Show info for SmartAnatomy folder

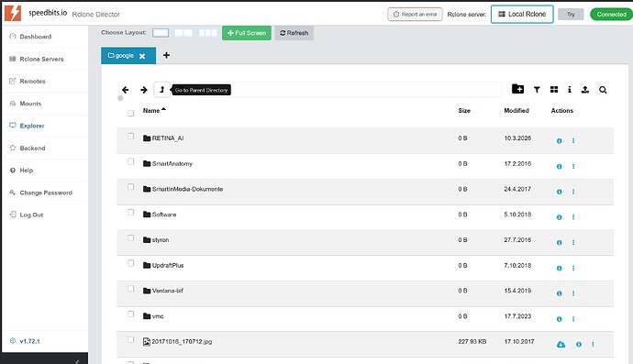(x=559, y=166)
